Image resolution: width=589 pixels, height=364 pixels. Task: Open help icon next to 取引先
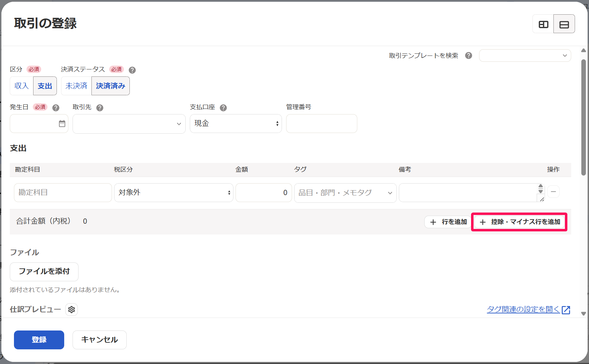pos(100,108)
